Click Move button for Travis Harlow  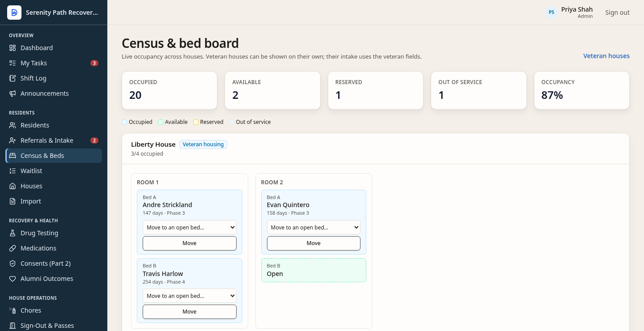[x=190, y=312]
